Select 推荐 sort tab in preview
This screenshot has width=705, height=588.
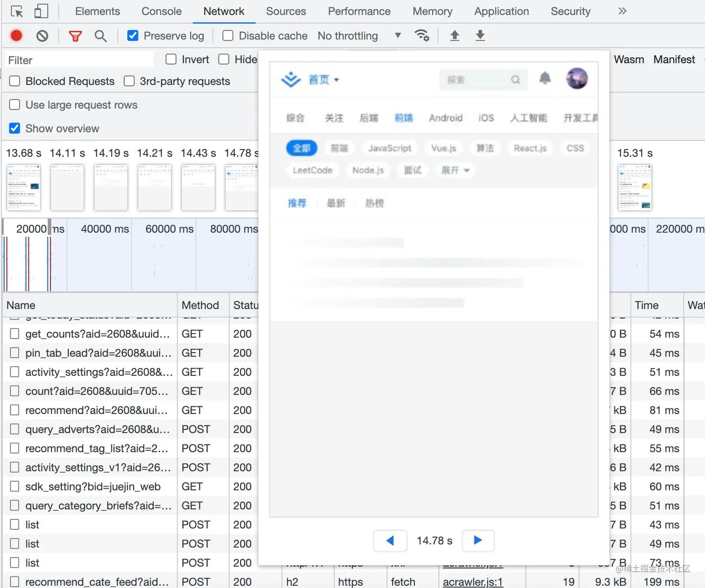297,203
